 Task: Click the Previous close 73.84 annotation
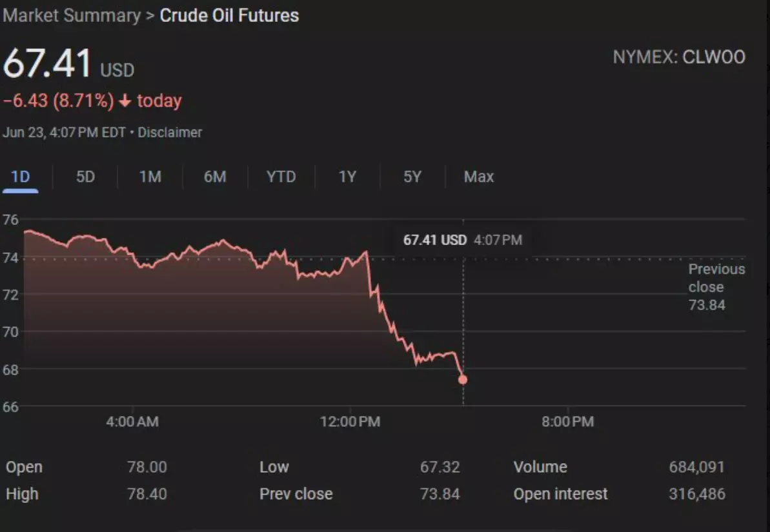pyautogui.click(x=716, y=287)
